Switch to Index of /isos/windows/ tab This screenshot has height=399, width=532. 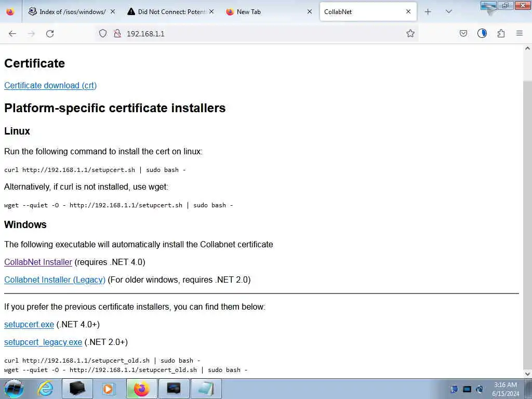[71, 12]
